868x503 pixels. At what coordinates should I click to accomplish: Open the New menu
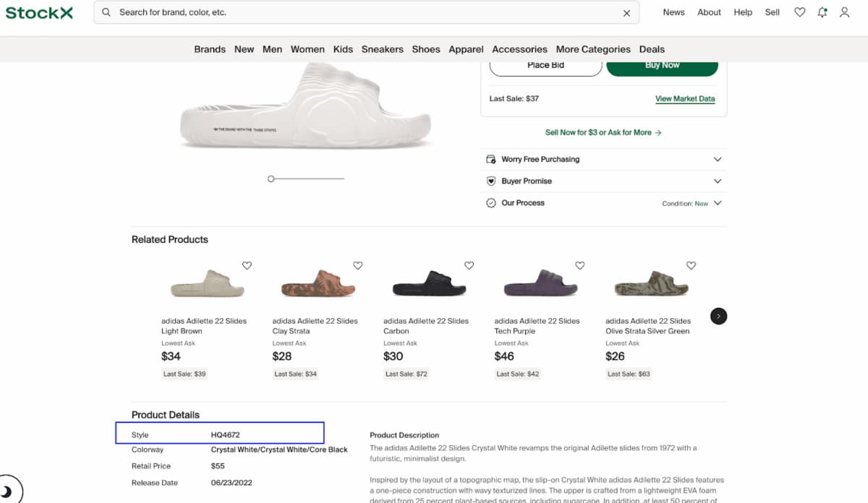pos(244,49)
